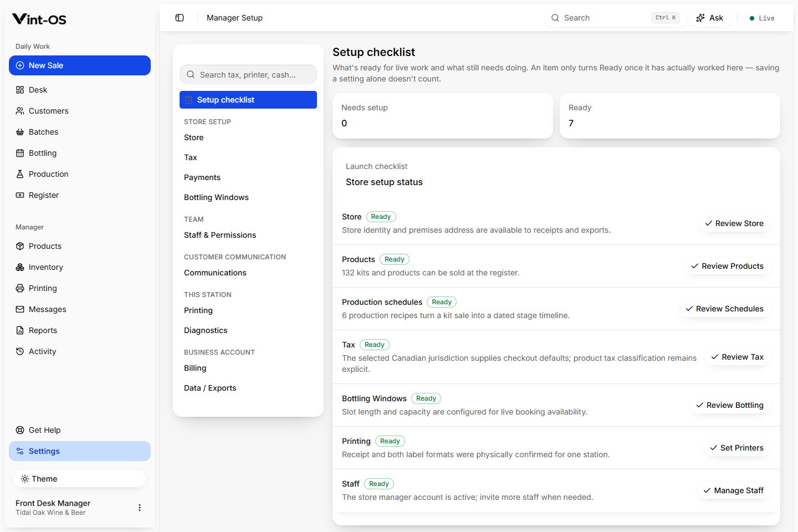Click the Reports document icon

(20, 330)
